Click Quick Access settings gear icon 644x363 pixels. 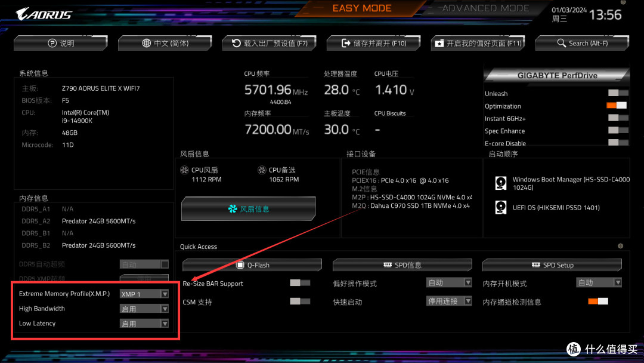(621, 246)
